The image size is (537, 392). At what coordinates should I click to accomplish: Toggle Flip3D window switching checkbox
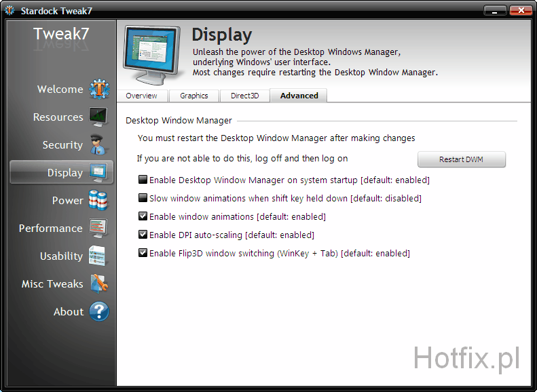143,253
